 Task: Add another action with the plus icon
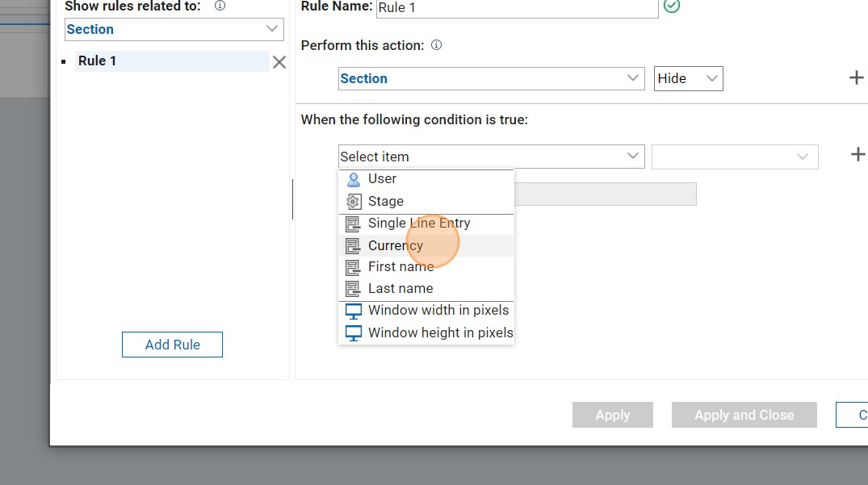[856, 78]
